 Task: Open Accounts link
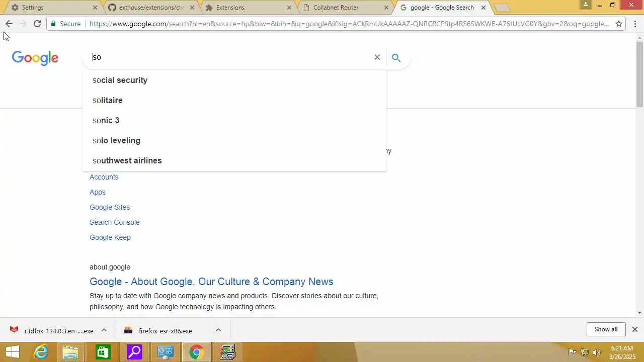[x=104, y=177]
